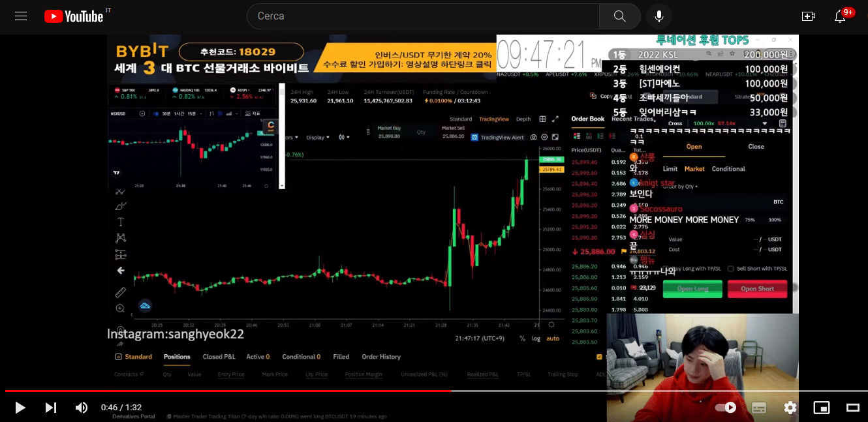Skip to the next video
Viewport: 868px width, 422px height.
click(x=50, y=408)
